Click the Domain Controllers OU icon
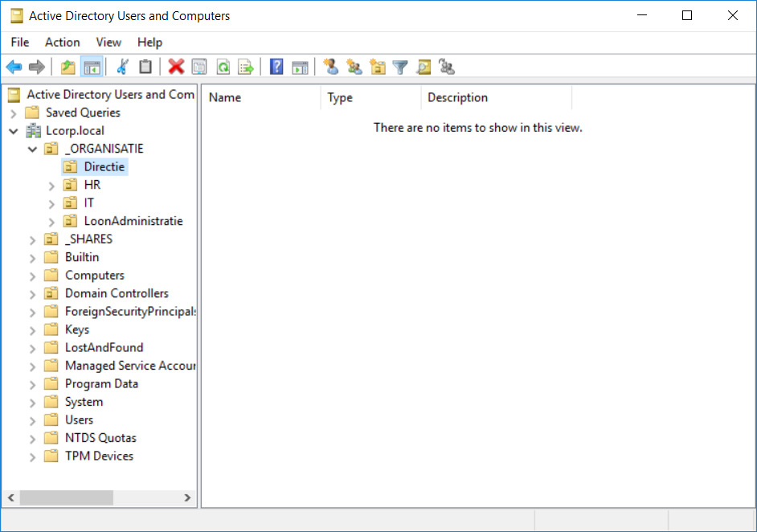This screenshot has height=532, width=757. tap(51, 293)
